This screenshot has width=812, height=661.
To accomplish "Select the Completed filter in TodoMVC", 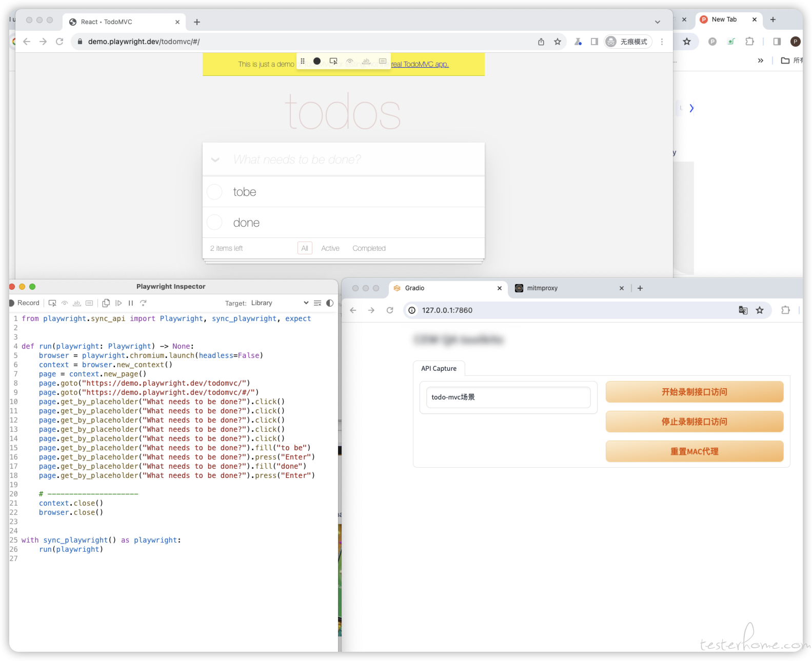I will pos(369,248).
